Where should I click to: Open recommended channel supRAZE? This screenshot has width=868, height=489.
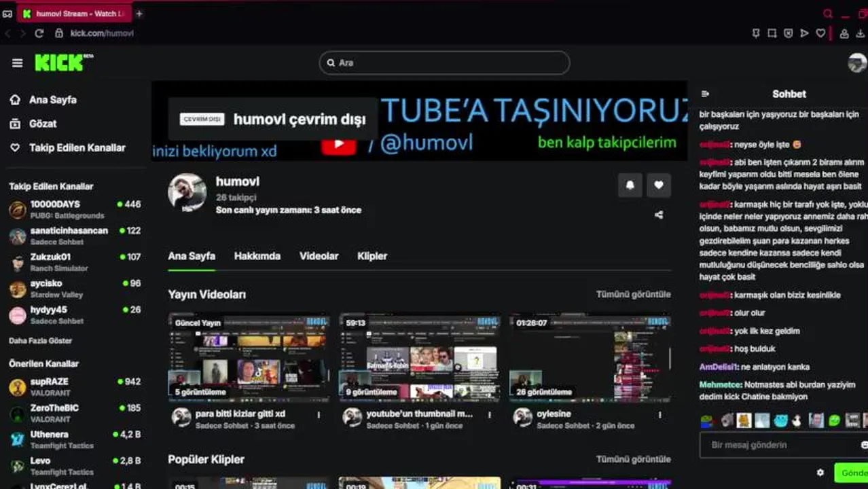[75, 387]
